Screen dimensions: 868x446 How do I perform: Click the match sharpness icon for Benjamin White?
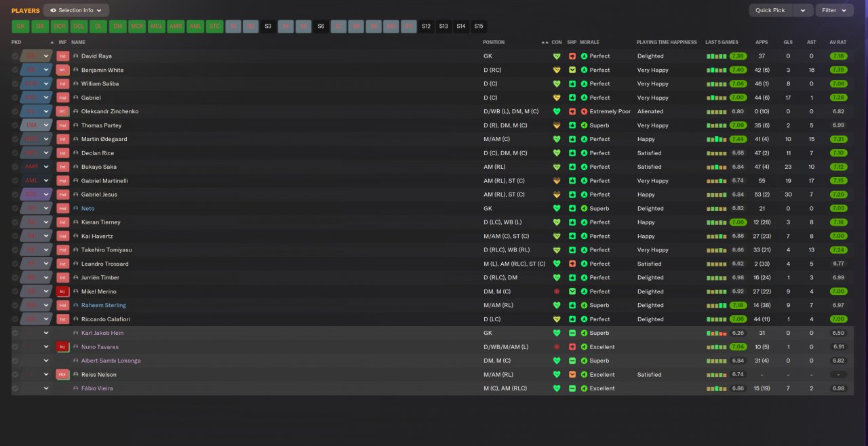(x=572, y=70)
